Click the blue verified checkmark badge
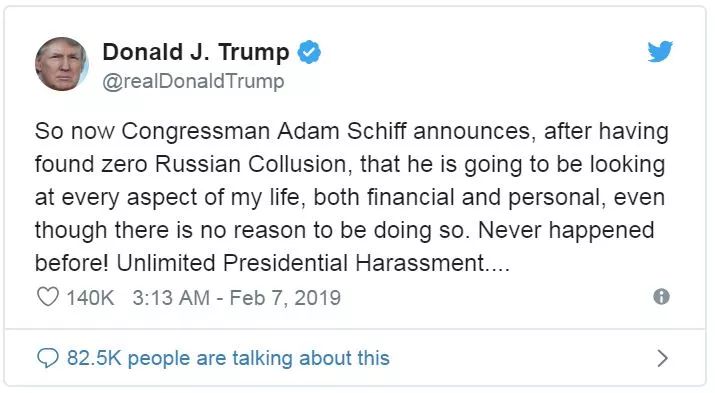The width and height of the screenshot is (715, 393). pos(309,52)
